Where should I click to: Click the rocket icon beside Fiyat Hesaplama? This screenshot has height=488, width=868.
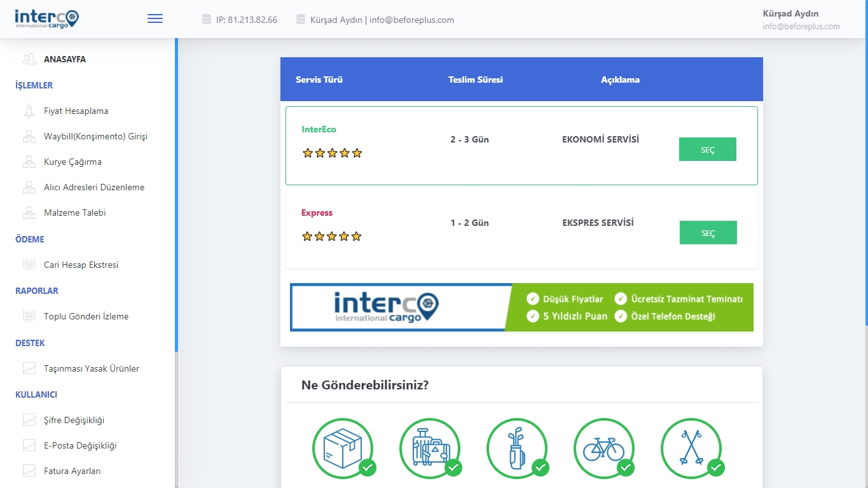pos(29,111)
